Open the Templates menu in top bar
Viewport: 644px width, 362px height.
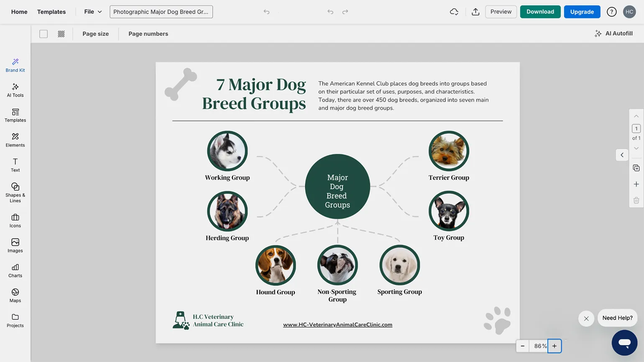(51, 12)
